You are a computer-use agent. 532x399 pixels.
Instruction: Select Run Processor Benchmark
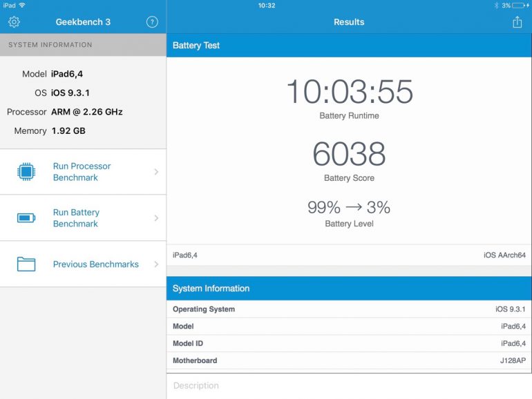[82, 172]
